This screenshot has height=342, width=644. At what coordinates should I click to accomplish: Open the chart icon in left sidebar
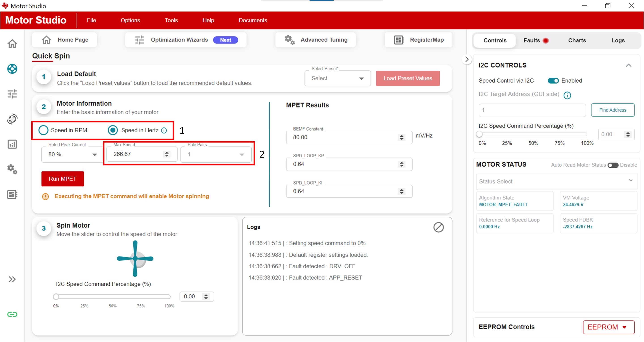pos(12,144)
